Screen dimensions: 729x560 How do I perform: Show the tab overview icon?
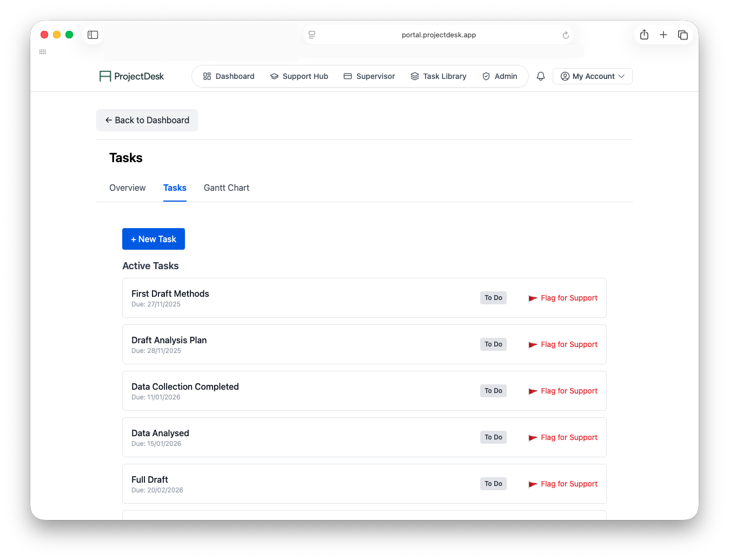click(x=683, y=35)
